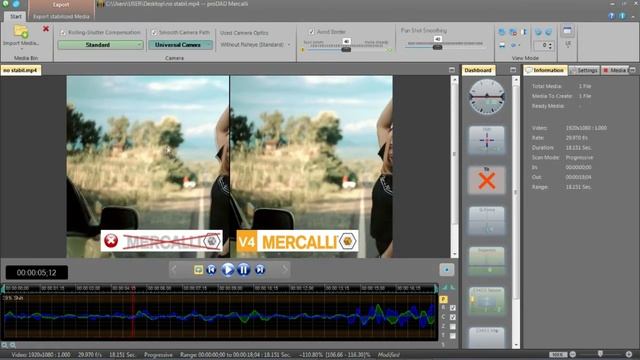Open the fourth dashboard widget below orange X
Image resolution: width=640 pixels, height=360 pixels.
coord(487,220)
